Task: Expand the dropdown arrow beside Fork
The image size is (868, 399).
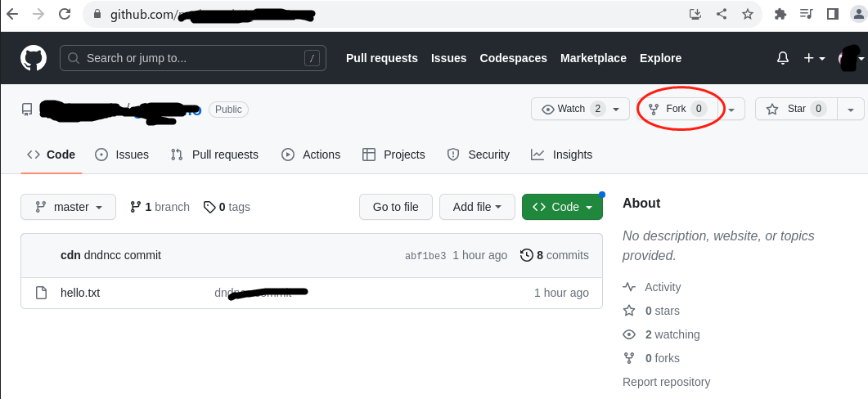Action: pos(732,109)
